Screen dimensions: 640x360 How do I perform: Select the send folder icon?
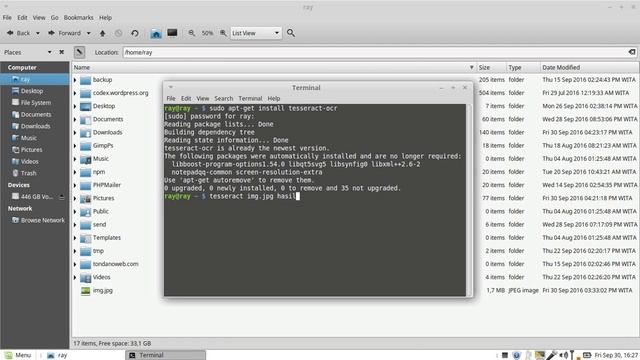[x=85, y=225]
